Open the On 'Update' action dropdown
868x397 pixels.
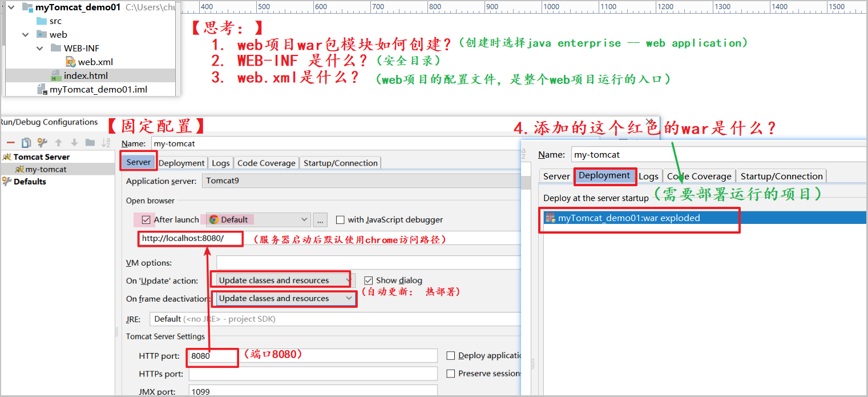pos(282,280)
